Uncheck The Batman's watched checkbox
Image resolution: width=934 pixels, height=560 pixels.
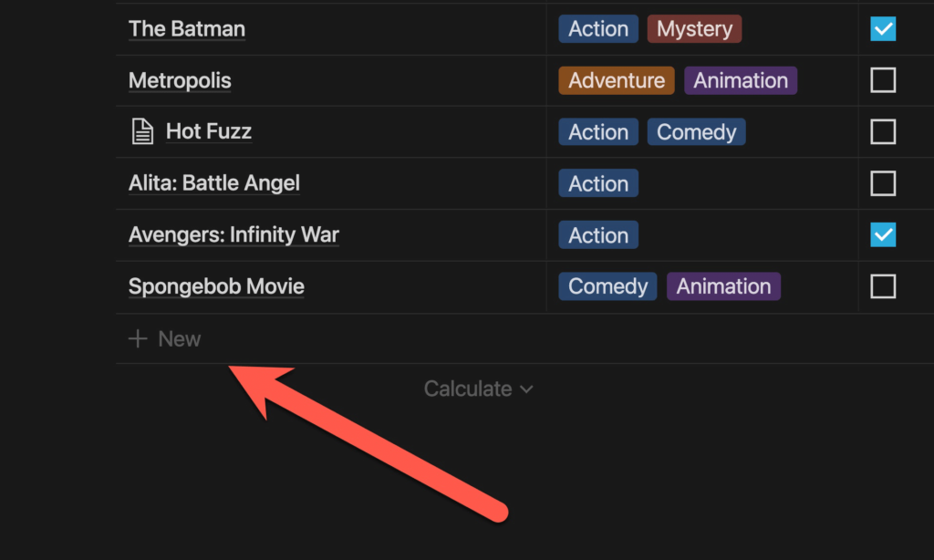coord(883,29)
